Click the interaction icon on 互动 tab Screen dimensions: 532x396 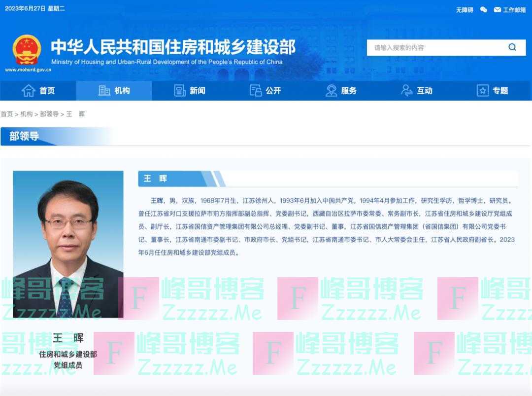click(x=407, y=90)
